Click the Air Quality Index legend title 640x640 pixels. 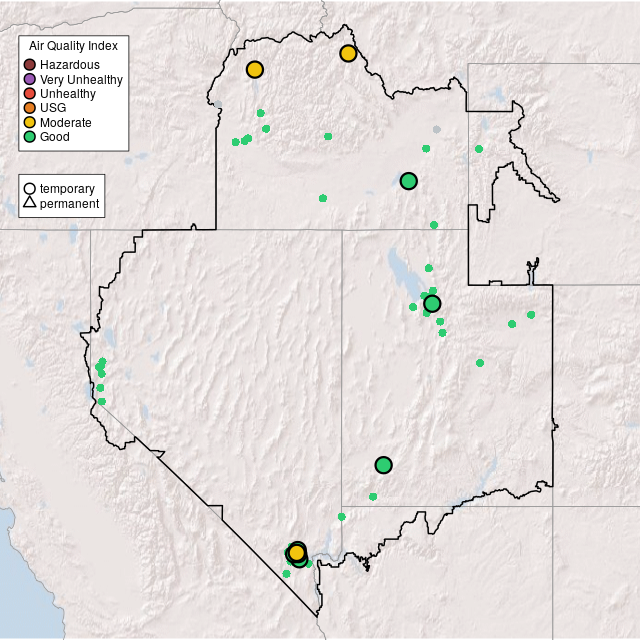73,46
